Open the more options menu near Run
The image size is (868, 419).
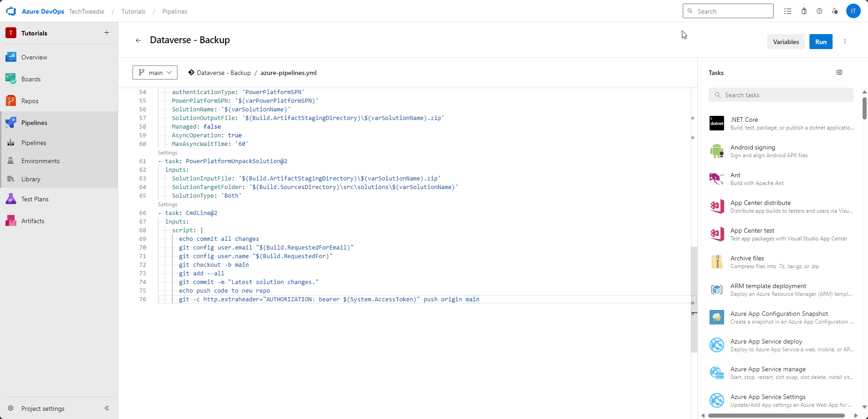844,41
